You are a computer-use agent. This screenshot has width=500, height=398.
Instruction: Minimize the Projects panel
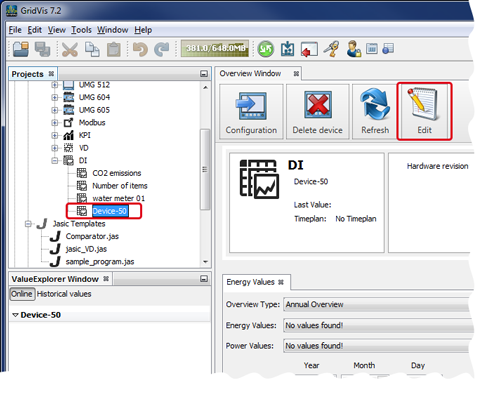click(204, 74)
